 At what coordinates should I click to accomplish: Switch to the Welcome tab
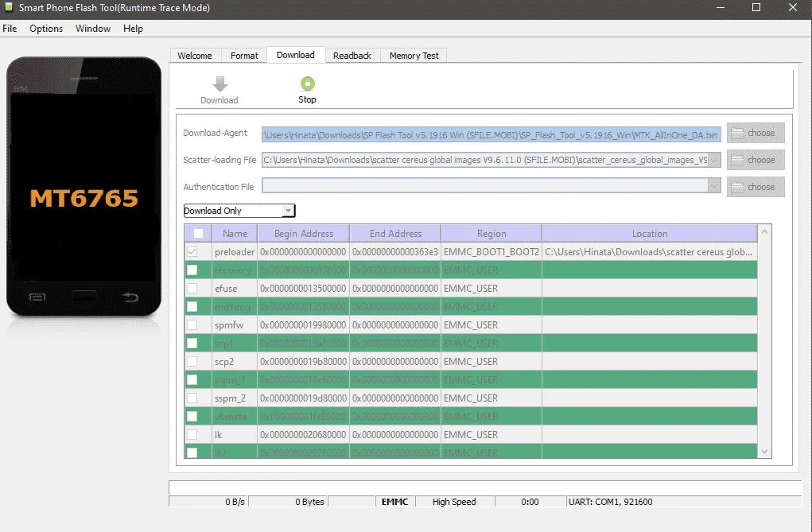tap(195, 56)
